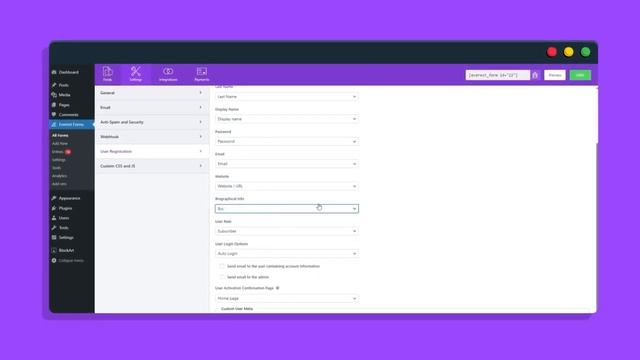640x360 pixels.
Task: Expand Custom CSS and JS section
Action: (151, 166)
